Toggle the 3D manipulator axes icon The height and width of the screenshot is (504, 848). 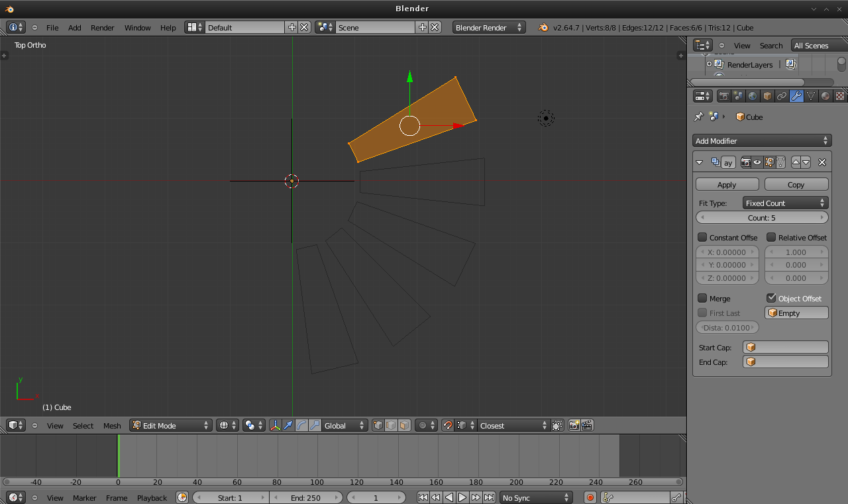tap(275, 425)
